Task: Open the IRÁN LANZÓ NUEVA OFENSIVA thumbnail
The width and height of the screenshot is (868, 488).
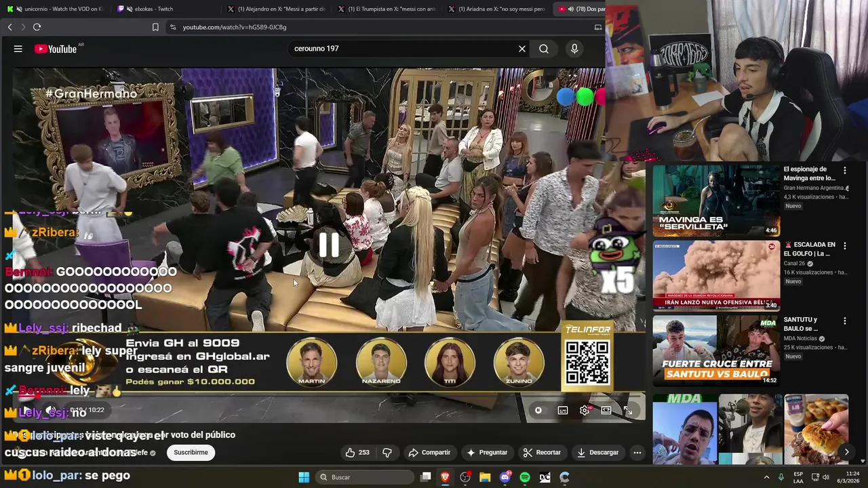Action: tap(716, 276)
